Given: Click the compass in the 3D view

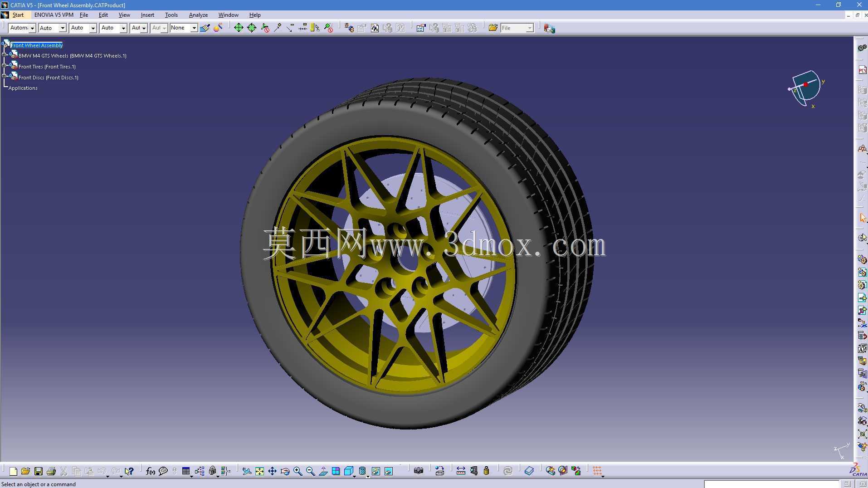Looking at the screenshot, I should tap(807, 88).
